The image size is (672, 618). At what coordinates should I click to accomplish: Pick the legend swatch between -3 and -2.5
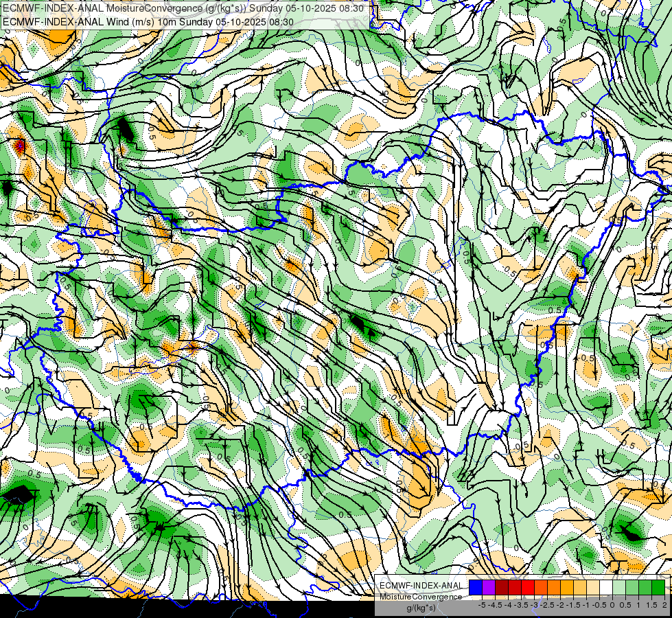[541, 588]
